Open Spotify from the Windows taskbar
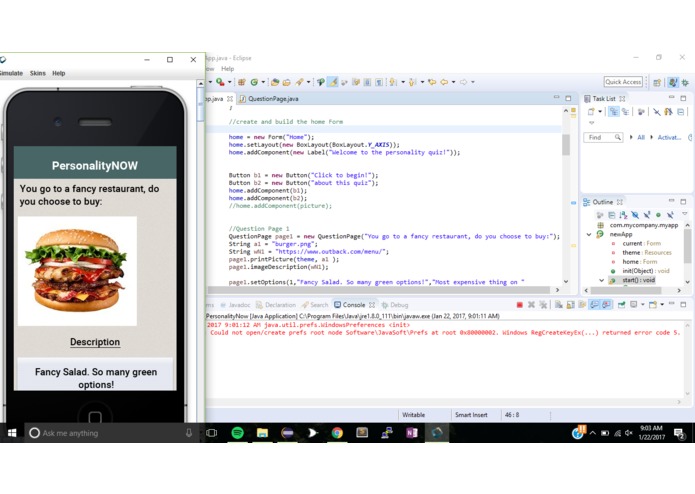 point(238,433)
